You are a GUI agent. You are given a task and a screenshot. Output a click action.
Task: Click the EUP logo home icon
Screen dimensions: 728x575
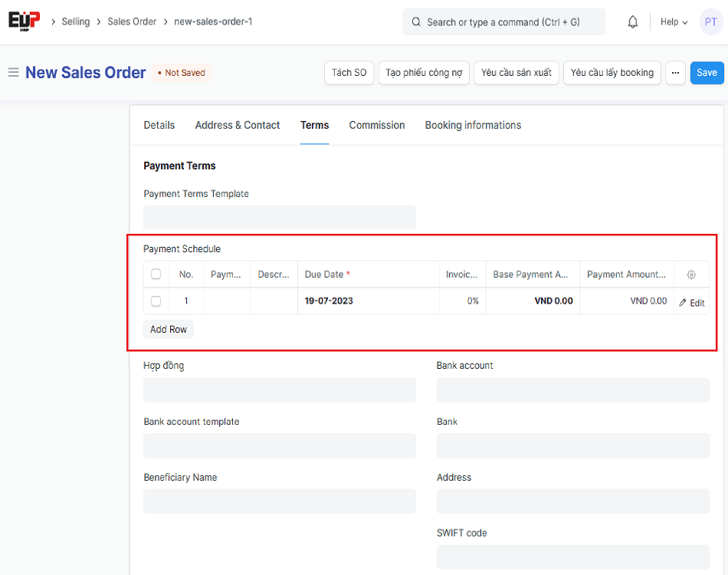coord(25,21)
